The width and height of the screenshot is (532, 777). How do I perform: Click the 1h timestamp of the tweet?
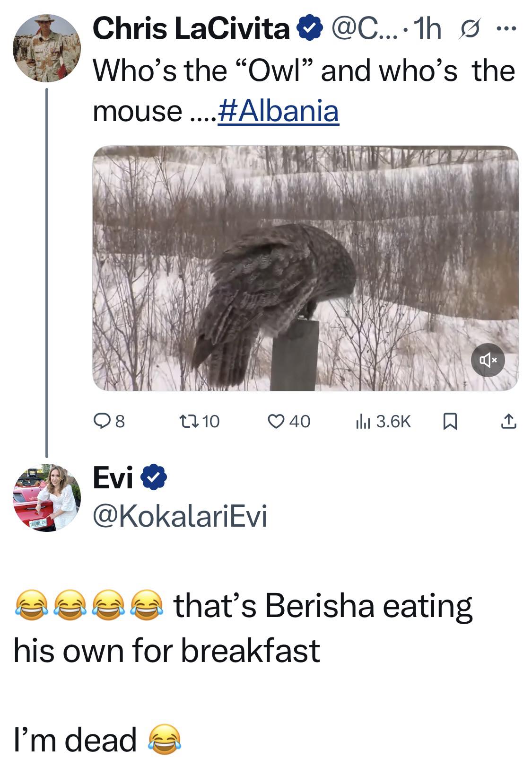427,29
